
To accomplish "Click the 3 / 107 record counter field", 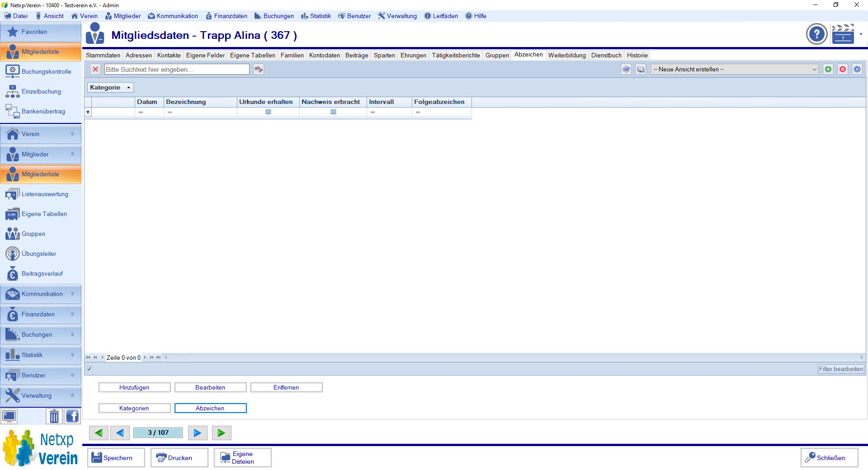I will pyautogui.click(x=158, y=433).
